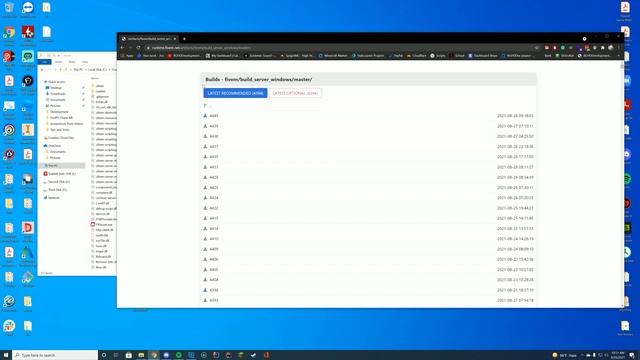Image resolution: width=640 pixels, height=360 pixels.
Task: Open a new Chrome tab
Action: 184,39
